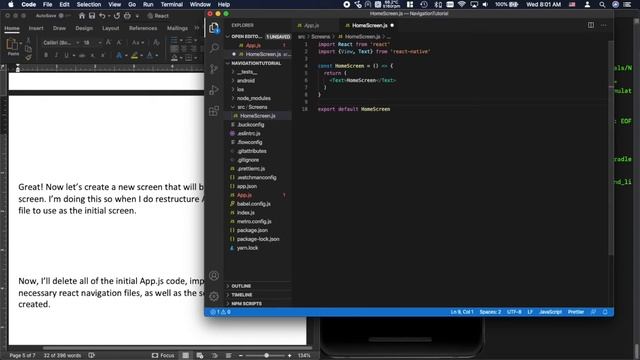Click Copy icon in Word ribbon
The image size is (640, 360).
click(28, 49)
